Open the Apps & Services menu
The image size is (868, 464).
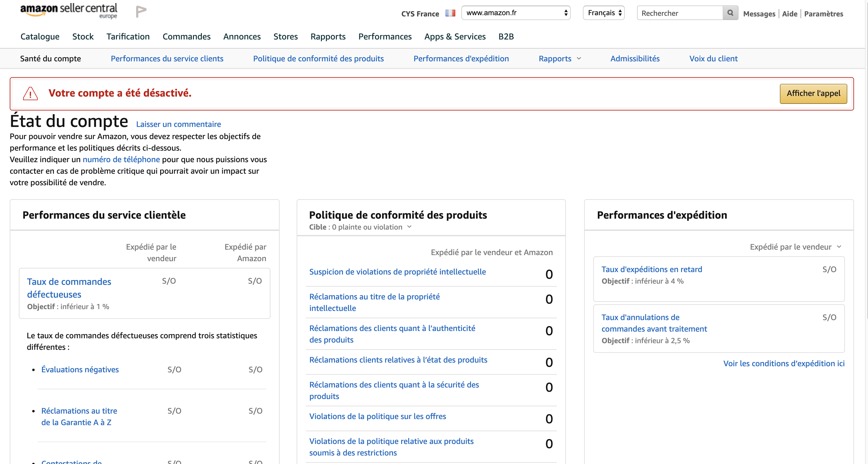455,36
